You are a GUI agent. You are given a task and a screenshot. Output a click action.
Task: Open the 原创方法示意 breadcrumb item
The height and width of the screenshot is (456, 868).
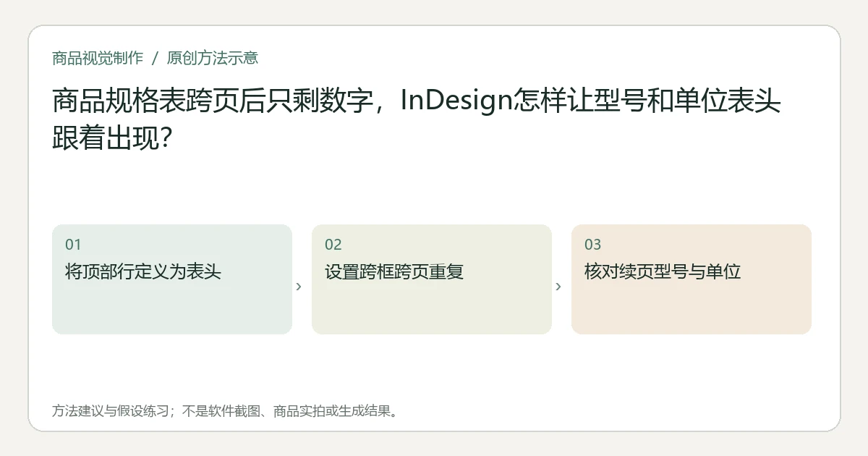(213, 58)
